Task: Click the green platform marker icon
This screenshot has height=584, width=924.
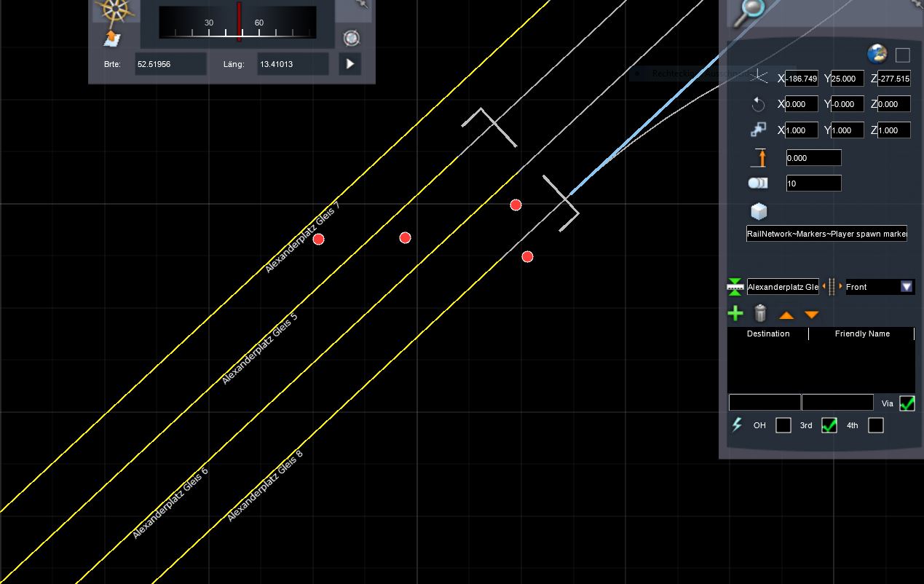Action: click(735, 286)
